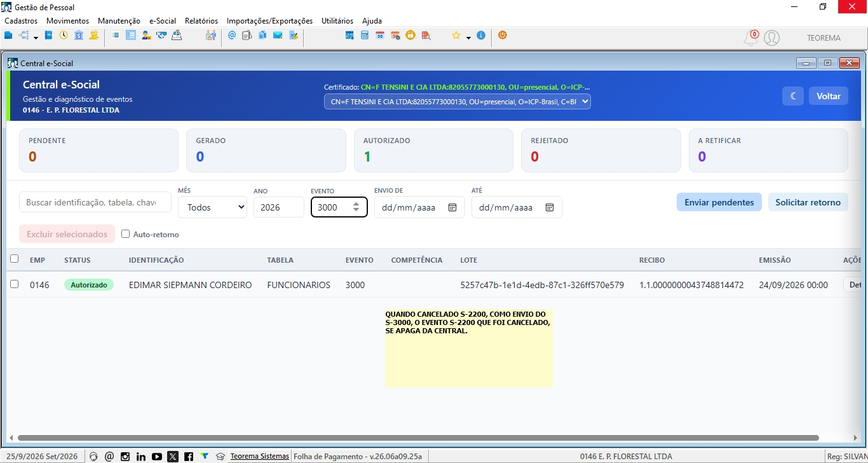Toggle dark mode with the moon button
Viewport: 868px width, 463px height.
(793, 96)
